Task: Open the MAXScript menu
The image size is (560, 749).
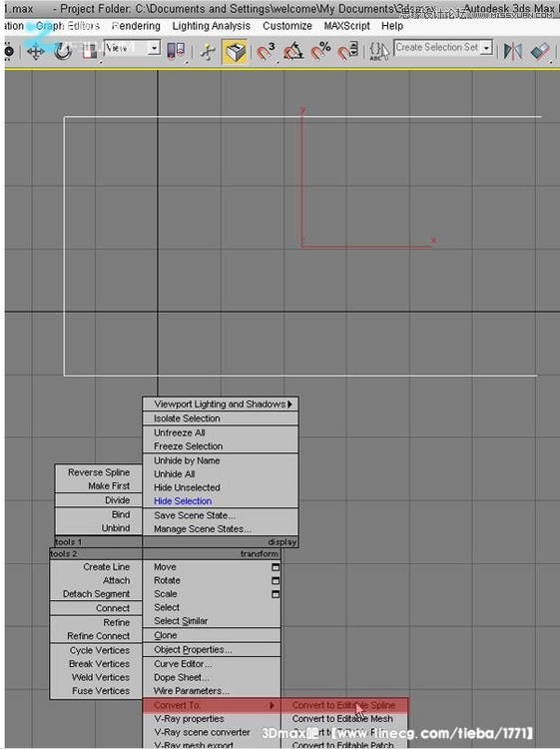Action: tap(346, 26)
